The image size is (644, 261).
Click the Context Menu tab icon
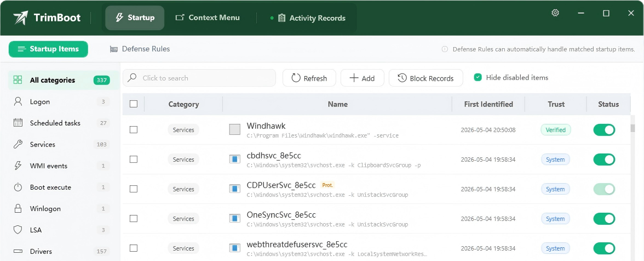[x=180, y=18]
